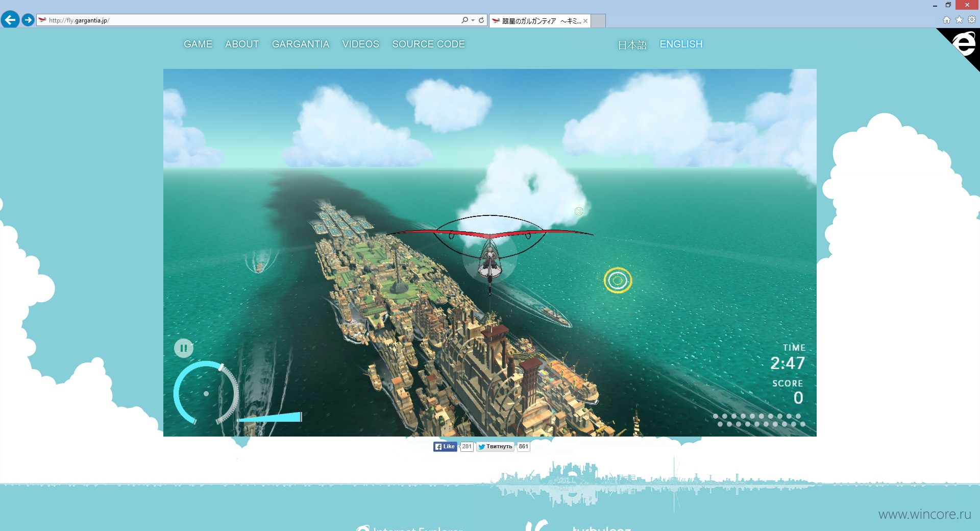
Task: Open the ABOUT menu item
Action: point(242,44)
